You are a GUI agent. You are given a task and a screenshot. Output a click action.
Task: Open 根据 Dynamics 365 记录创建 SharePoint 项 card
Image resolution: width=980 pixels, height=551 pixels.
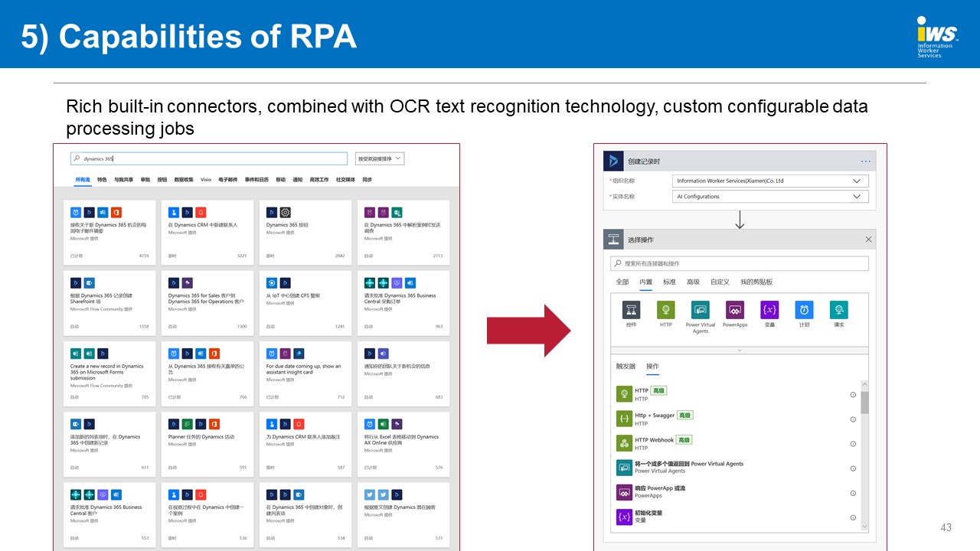110,303
